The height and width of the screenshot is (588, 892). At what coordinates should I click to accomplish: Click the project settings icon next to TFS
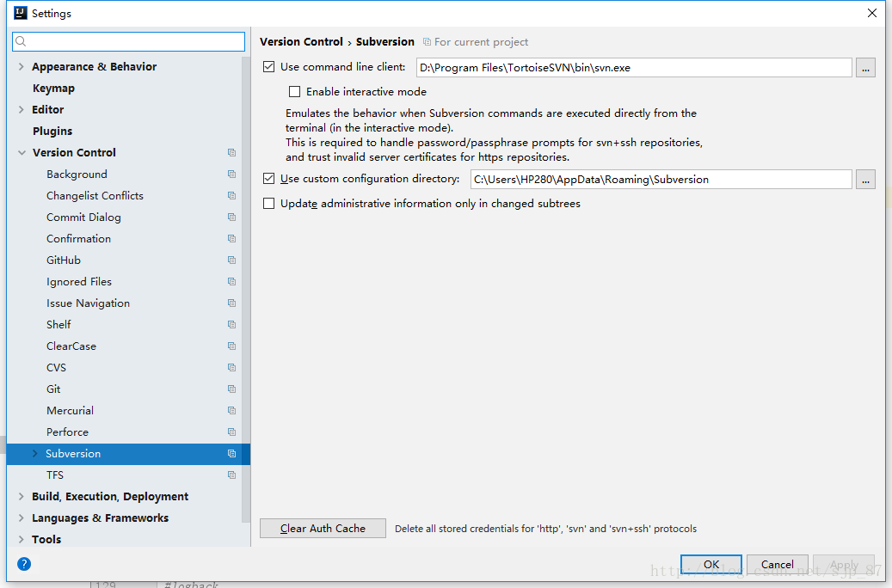pyautogui.click(x=231, y=475)
